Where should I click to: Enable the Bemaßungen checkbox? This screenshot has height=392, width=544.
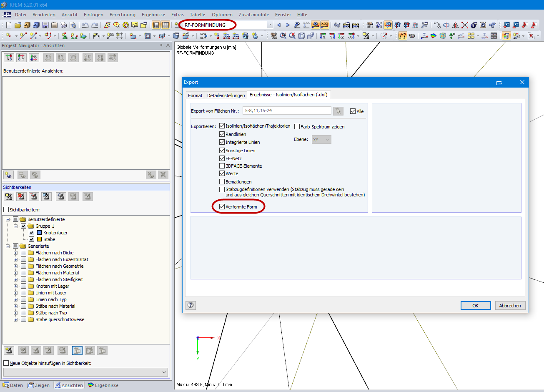(x=222, y=182)
